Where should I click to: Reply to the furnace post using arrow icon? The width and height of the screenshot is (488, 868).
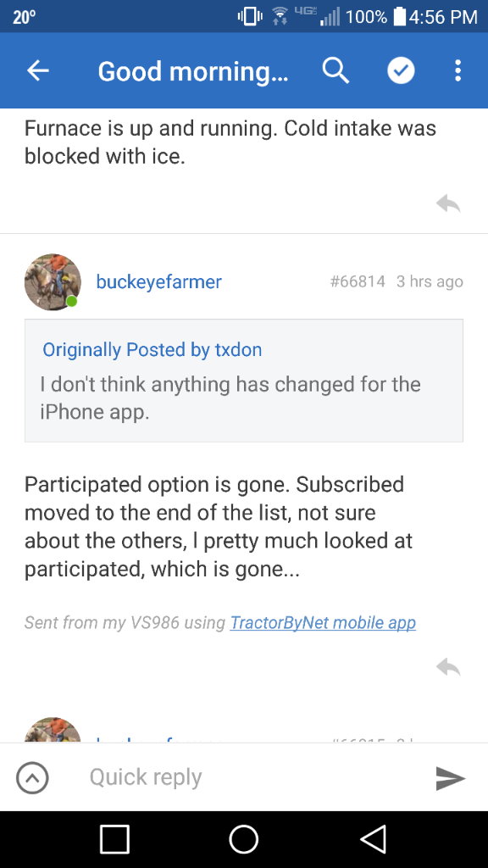(x=448, y=203)
